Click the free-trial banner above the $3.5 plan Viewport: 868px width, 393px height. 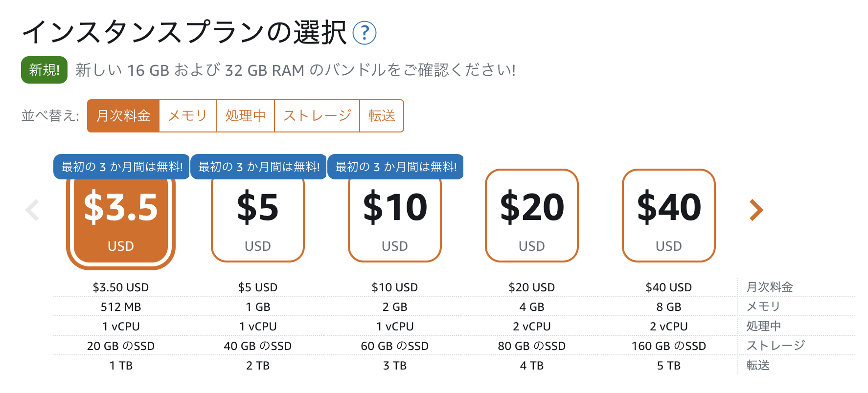pos(121,167)
